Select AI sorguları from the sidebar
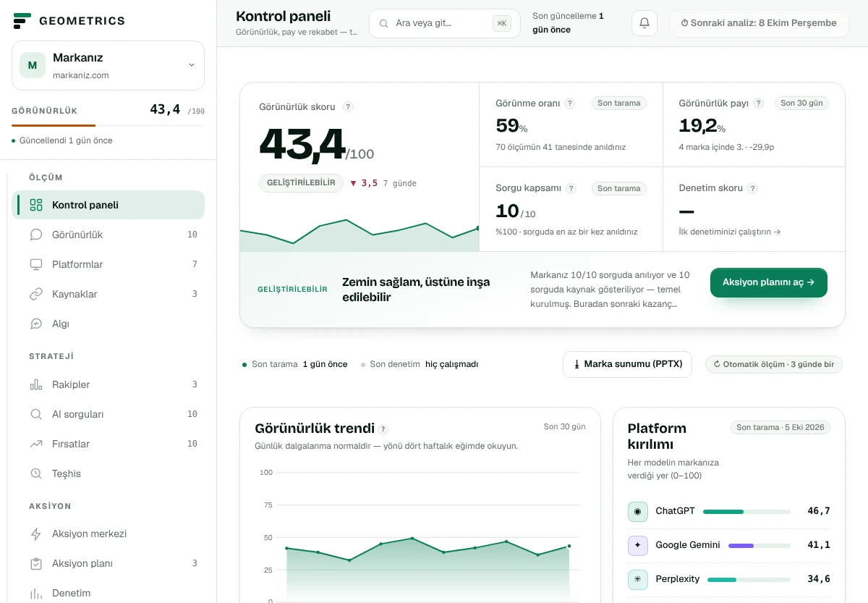This screenshot has width=868, height=603. coord(109,414)
